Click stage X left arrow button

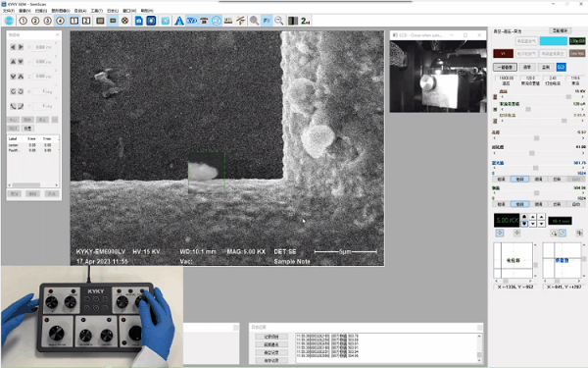pos(13,47)
